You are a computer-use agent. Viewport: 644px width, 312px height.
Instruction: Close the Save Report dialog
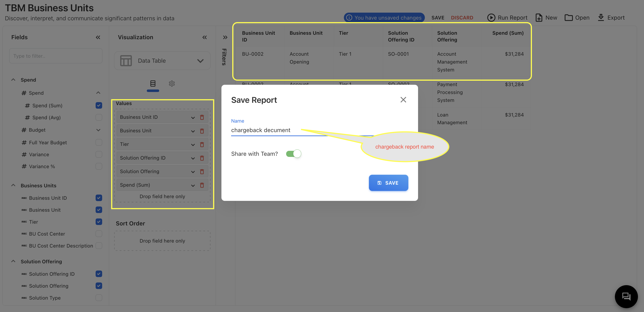tap(403, 100)
